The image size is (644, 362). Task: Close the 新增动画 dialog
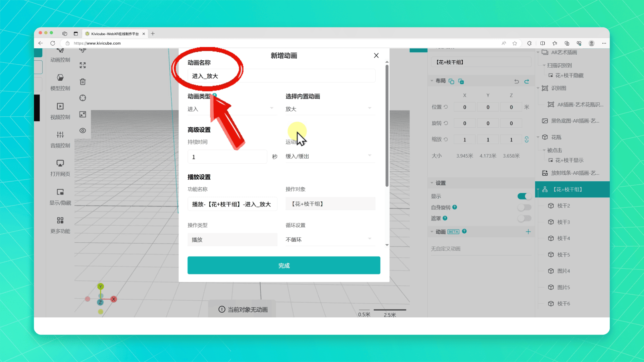pos(376,56)
